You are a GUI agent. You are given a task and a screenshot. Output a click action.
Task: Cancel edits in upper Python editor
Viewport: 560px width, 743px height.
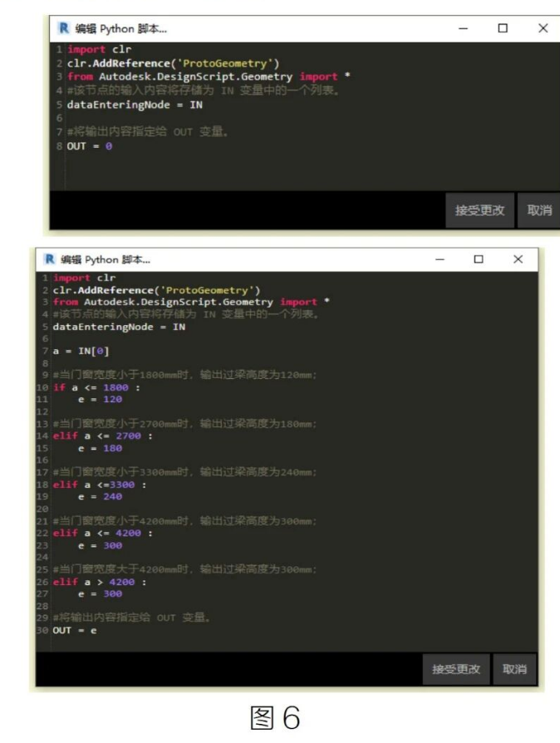tap(539, 210)
